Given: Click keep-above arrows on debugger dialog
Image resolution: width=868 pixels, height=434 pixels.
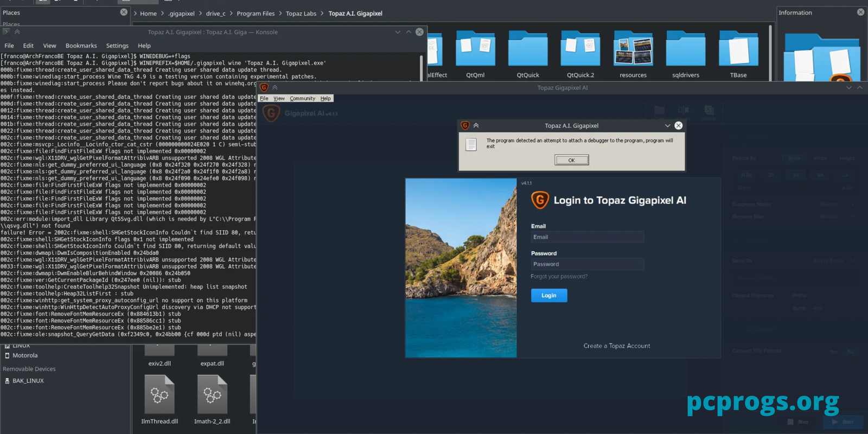Looking at the screenshot, I should (x=476, y=125).
